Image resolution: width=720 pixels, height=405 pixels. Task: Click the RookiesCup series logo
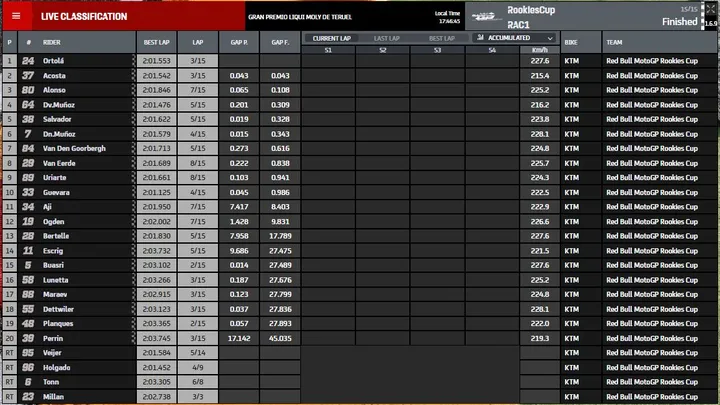pyautogui.click(x=487, y=17)
